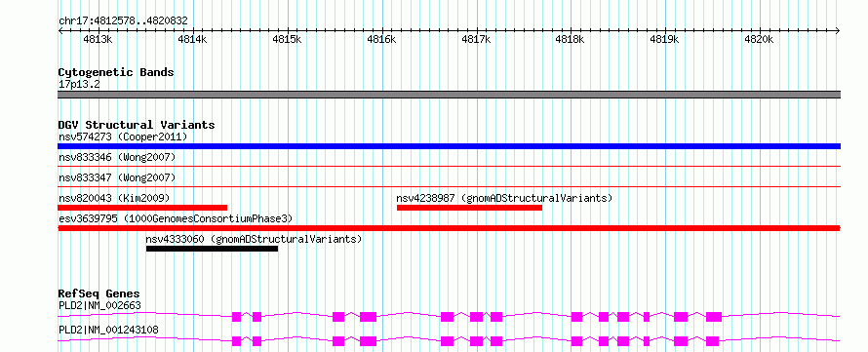This screenshot has height=352, width=868.
Task: Select the nsv820043 Kim2009 red bar
Action: [x=142, y=208]
